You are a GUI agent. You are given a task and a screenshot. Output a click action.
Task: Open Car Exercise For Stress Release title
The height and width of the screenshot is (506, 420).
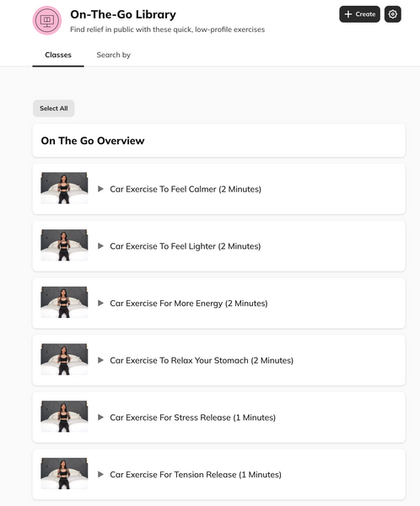tap(193, 417)
